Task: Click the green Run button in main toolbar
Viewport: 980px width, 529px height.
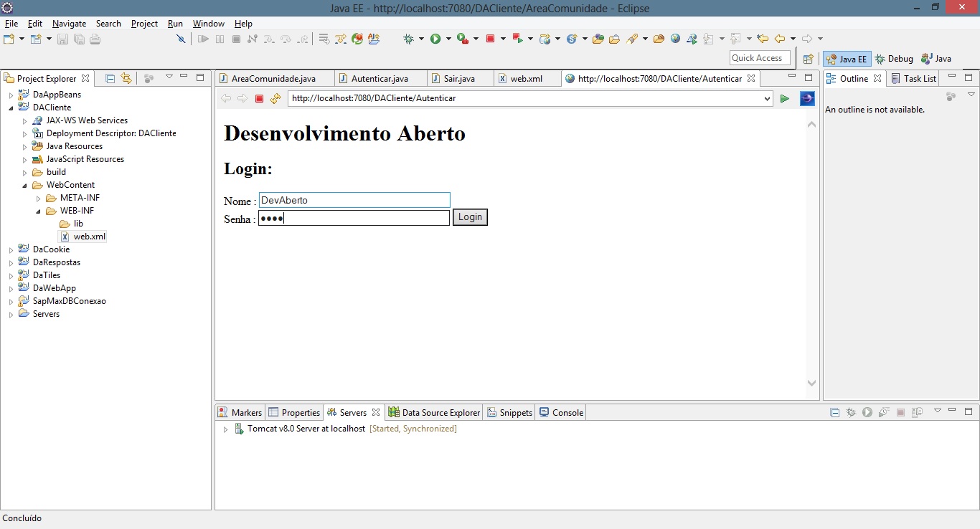Action: tap(435, 39)
